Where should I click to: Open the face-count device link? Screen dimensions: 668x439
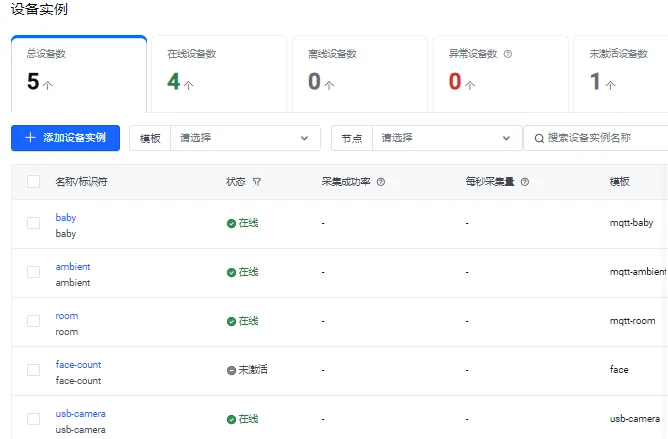(x=78, y=365)
